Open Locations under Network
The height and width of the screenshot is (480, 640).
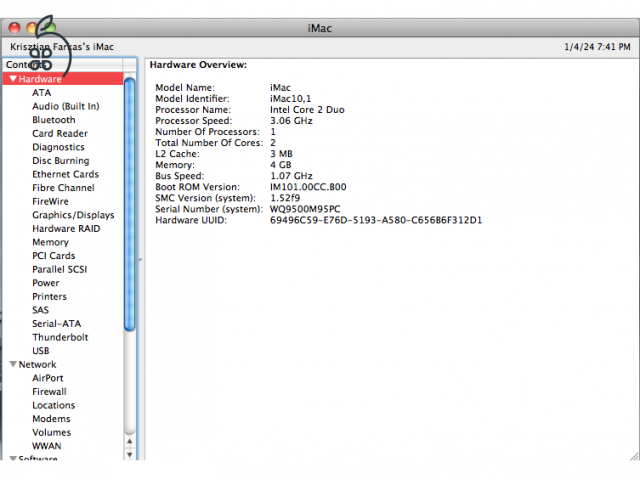(x=54, y=405)
